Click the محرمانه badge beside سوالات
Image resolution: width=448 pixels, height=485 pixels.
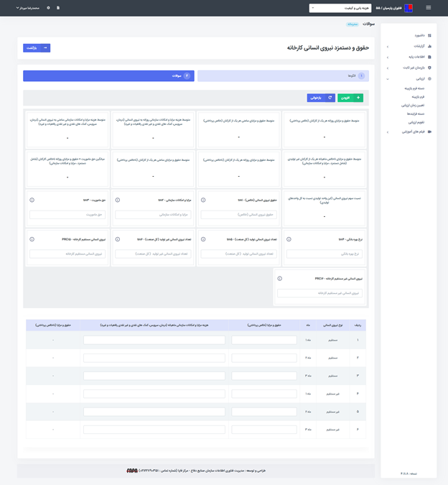click(353, 24)
